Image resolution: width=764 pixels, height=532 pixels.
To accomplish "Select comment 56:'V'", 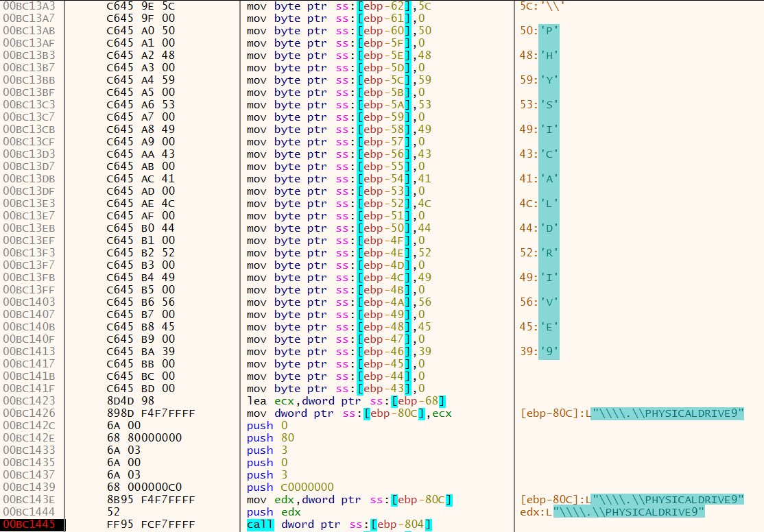I will 539,302.
